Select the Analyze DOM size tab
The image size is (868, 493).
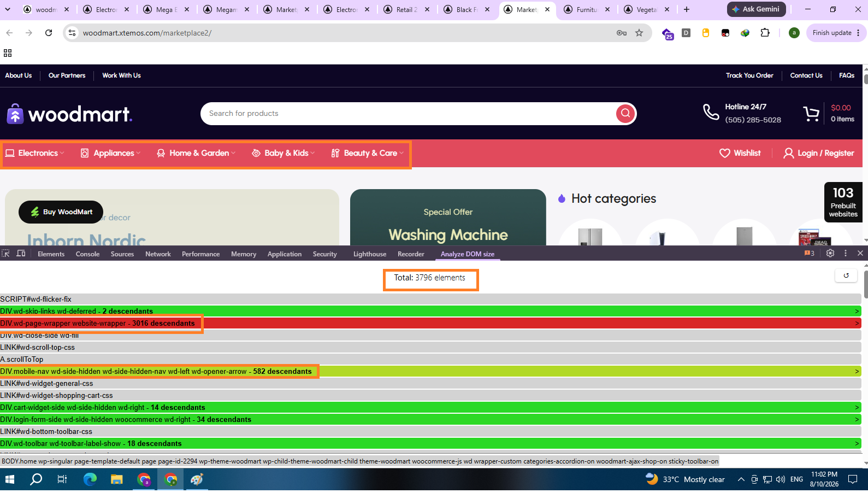[468, 254]
